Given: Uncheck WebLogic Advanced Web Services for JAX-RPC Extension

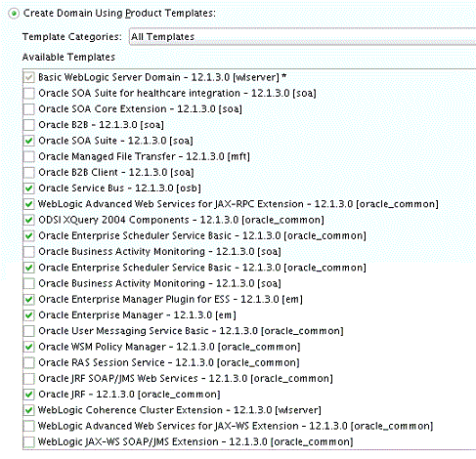Looking at the screenshot, I should pos(29,204).
